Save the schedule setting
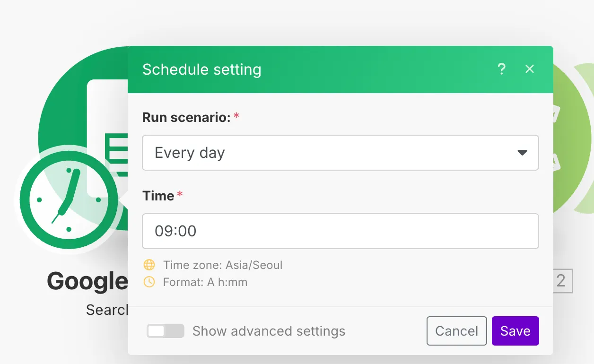594x364 pixels. click(x=515, y=331)
